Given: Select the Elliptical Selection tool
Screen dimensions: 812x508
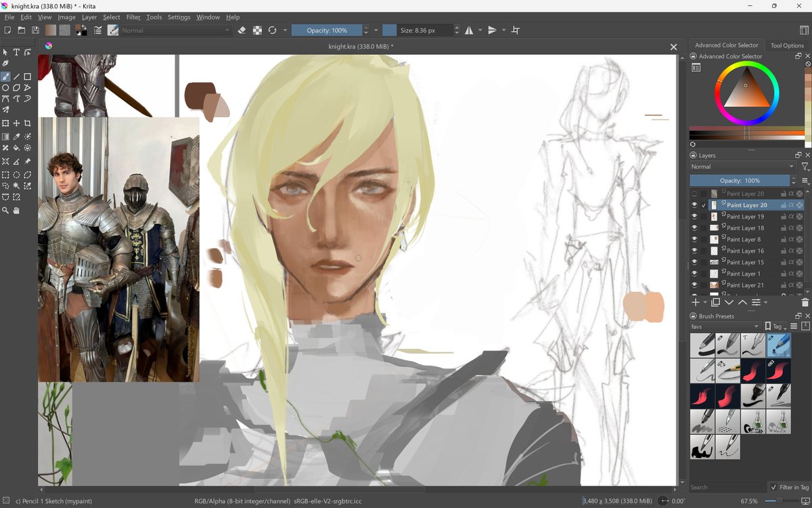Looking at the screenshot, I should (x=16, y=175).
